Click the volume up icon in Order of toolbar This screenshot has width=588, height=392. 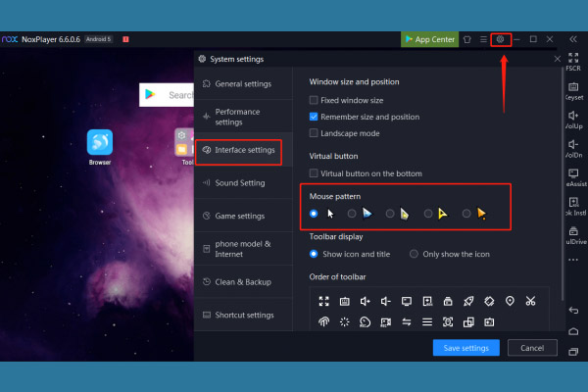pyautogui.click(x=366, y=301)
